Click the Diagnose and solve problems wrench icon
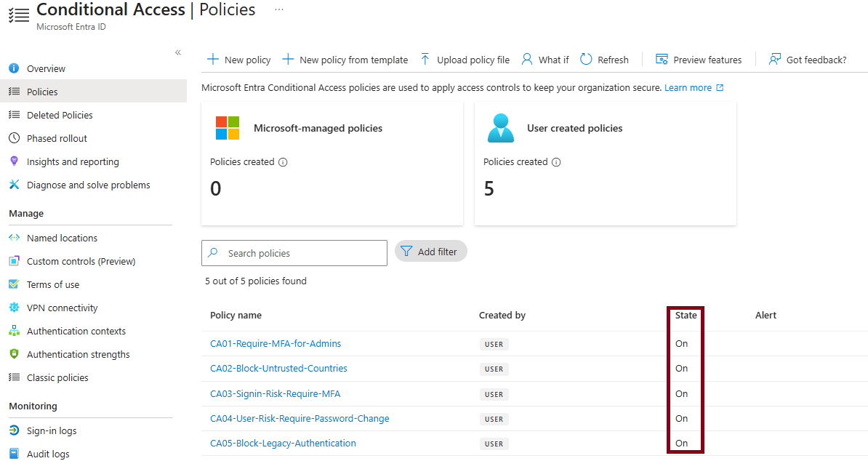The width and height of the screenshot is (868, 461). pyautogui.click(x=14, y=184)
